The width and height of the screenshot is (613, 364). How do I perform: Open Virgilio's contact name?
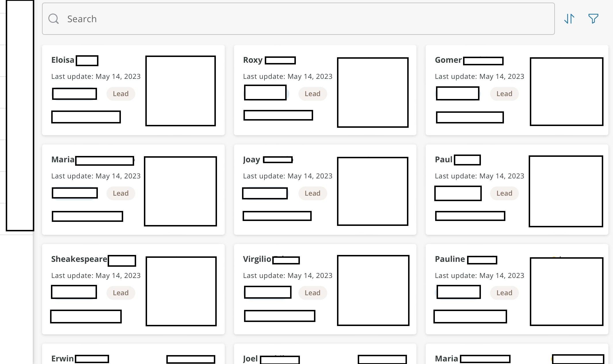(x=257, y=259)
